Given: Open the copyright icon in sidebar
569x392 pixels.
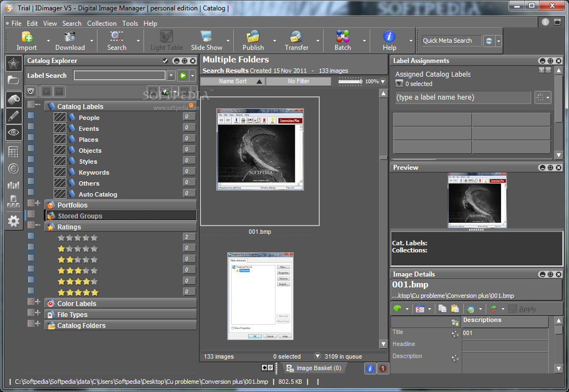Looking at the screenshot, I should [14, 169].
